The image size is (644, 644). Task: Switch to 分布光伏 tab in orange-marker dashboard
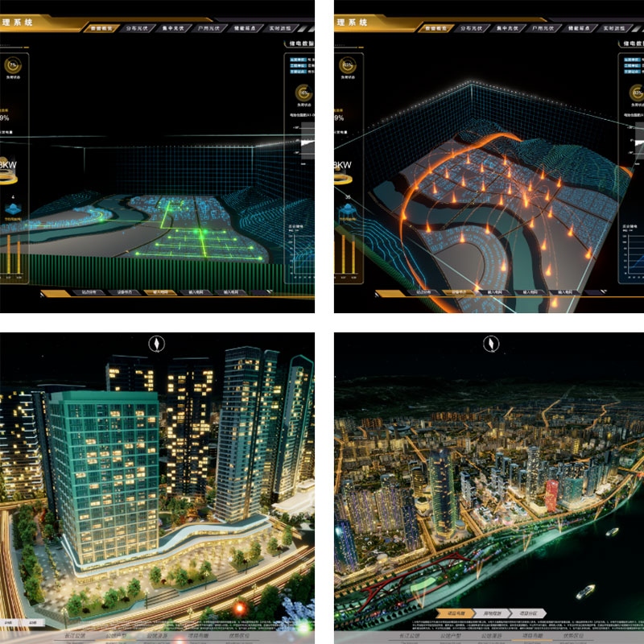tap(475, 27)
